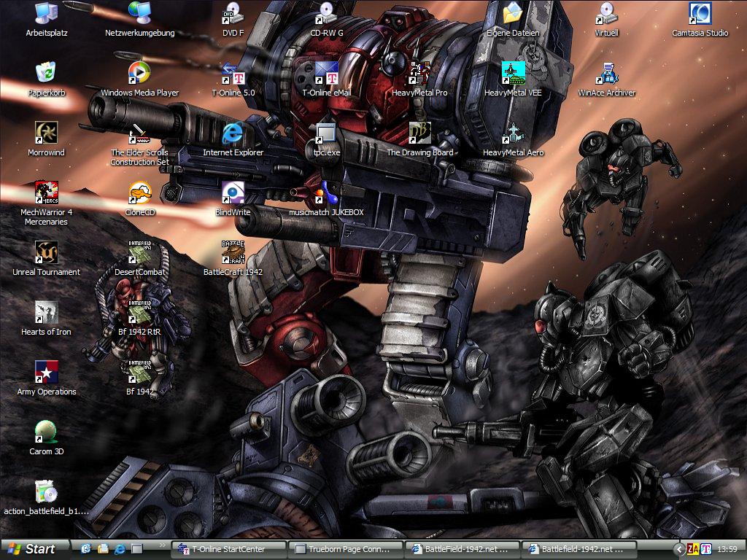The height and width of the screenshot is (560, 747).
Task: Open the T-Online 5.0 shortcut
Action: tap(233, 79)
